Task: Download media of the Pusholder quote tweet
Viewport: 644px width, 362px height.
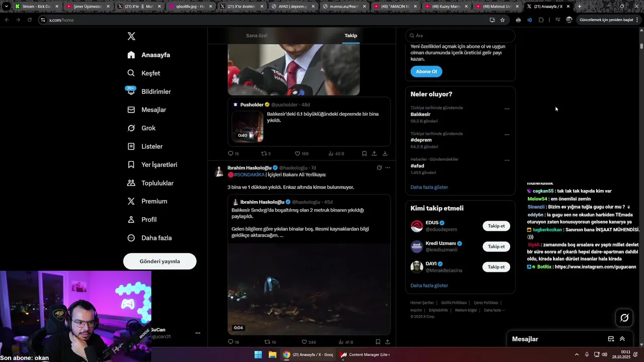Action: click(x=385, y=153)
